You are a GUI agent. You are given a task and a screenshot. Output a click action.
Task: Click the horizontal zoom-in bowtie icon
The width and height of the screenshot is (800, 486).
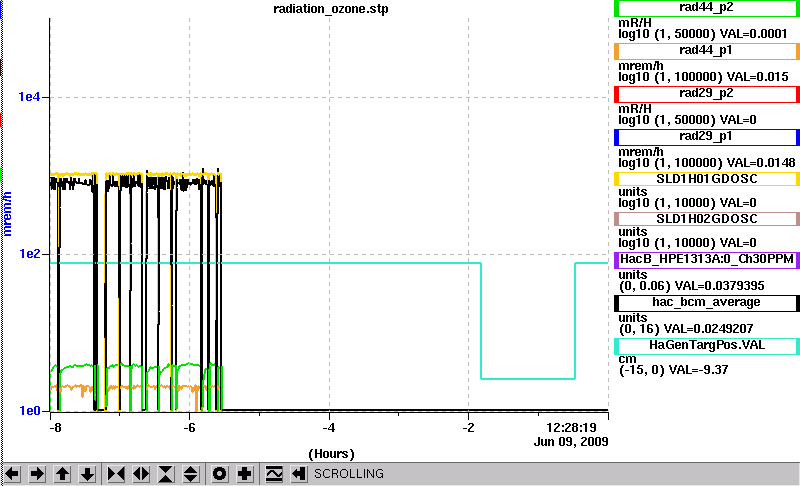(116, 474)
